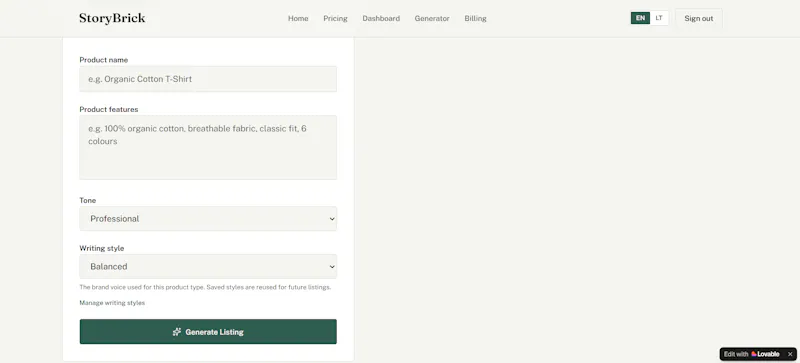Dismiss the Lovable badge with the X

click(x=790, y=354)
